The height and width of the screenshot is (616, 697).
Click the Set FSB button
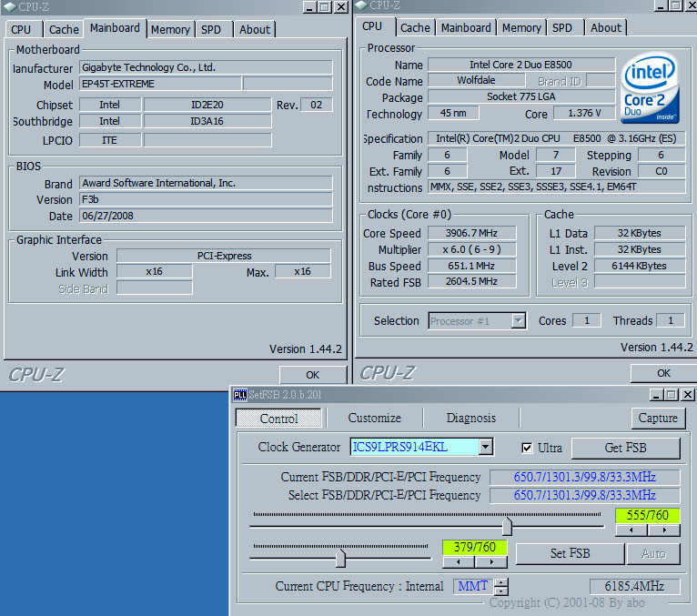click(570, 553)
